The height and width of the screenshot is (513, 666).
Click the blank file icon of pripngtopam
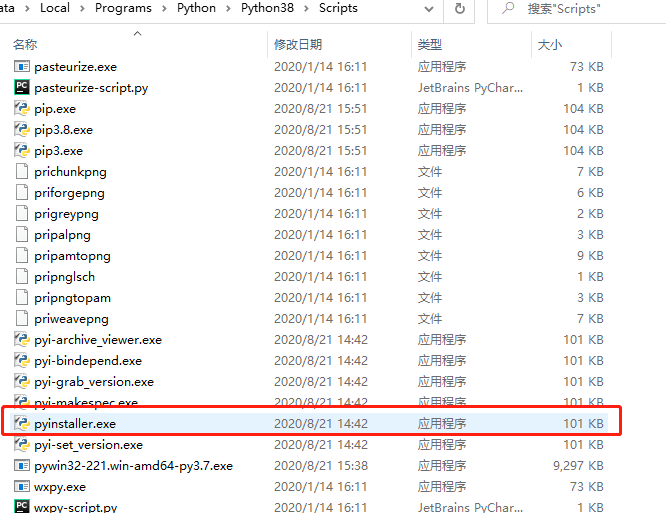click(22, 297)
